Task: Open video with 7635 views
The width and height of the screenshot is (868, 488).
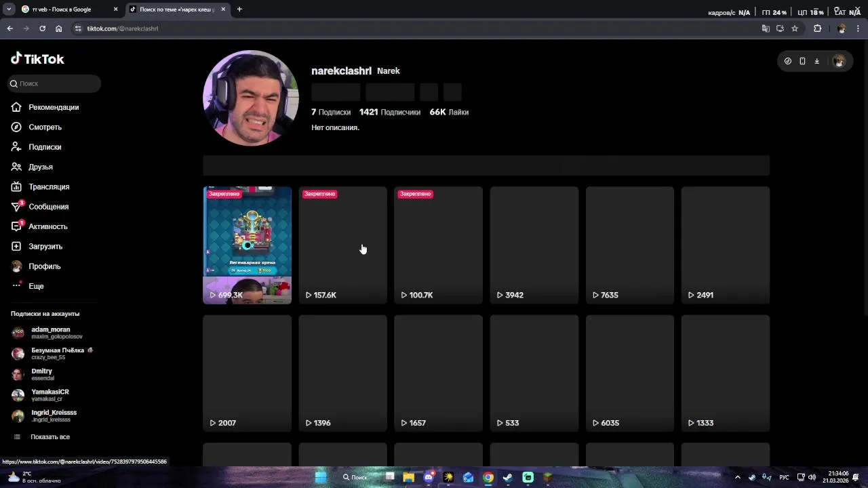Action: 630,245
